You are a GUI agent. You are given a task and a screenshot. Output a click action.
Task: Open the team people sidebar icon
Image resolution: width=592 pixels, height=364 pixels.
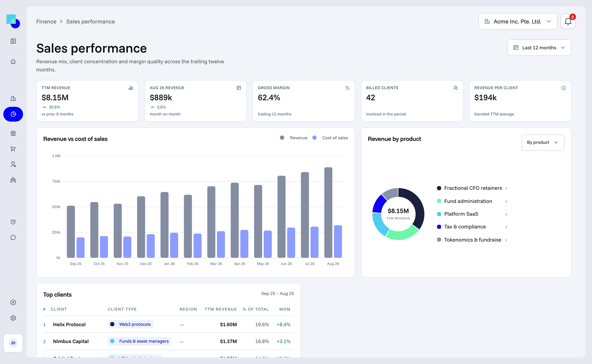(x=13, y=180)
